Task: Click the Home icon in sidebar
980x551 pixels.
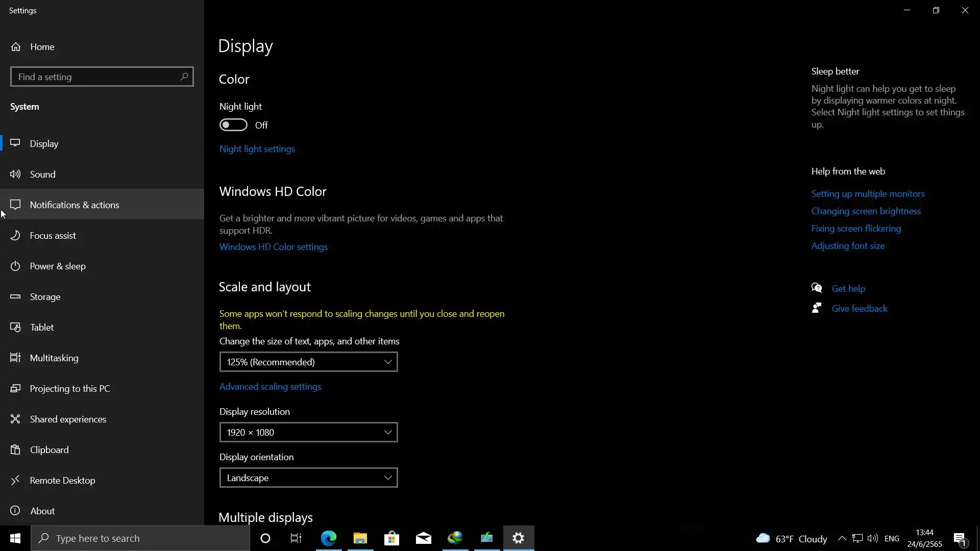Action: 16,47
